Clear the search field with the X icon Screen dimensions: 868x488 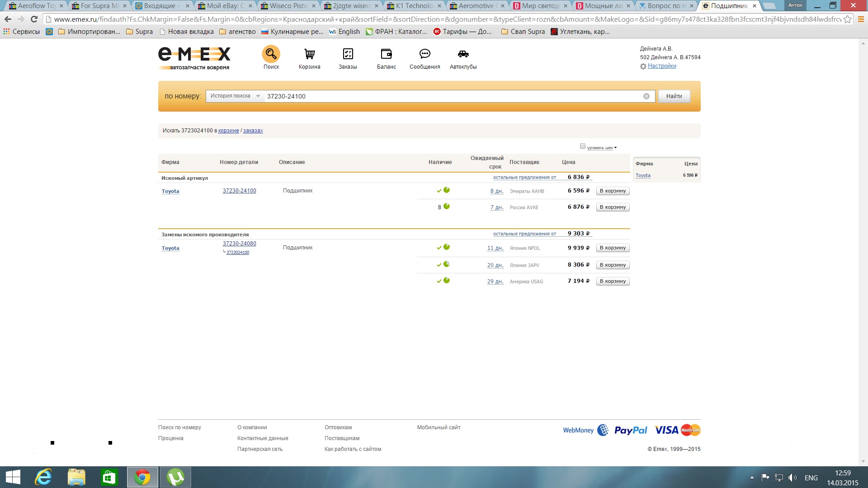[646, 96]
